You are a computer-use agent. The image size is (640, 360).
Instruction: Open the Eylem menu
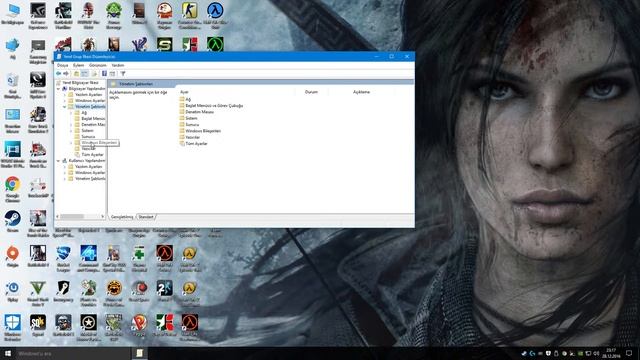[78, 65]
